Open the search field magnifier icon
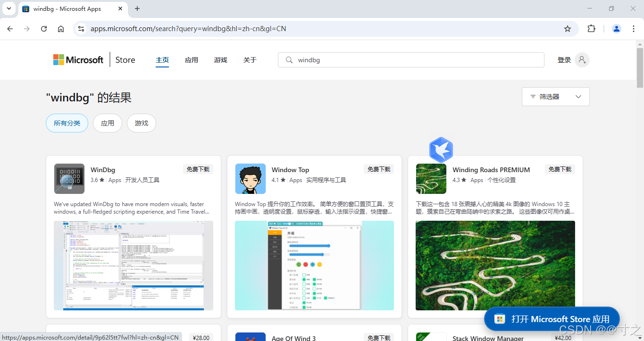644x341 pixels. pos(289,60)
